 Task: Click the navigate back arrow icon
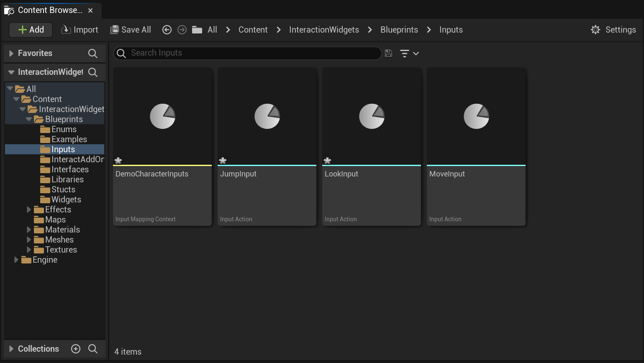tap(167, 30)
